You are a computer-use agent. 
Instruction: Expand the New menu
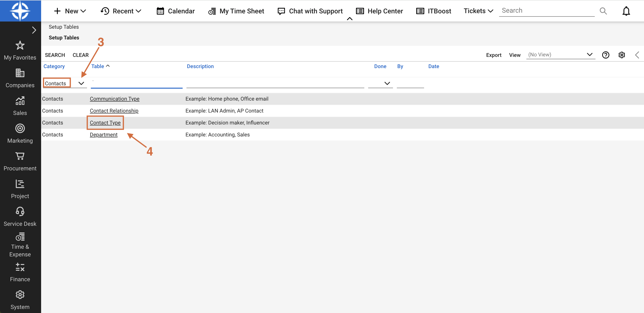click(x=70, y=11)
